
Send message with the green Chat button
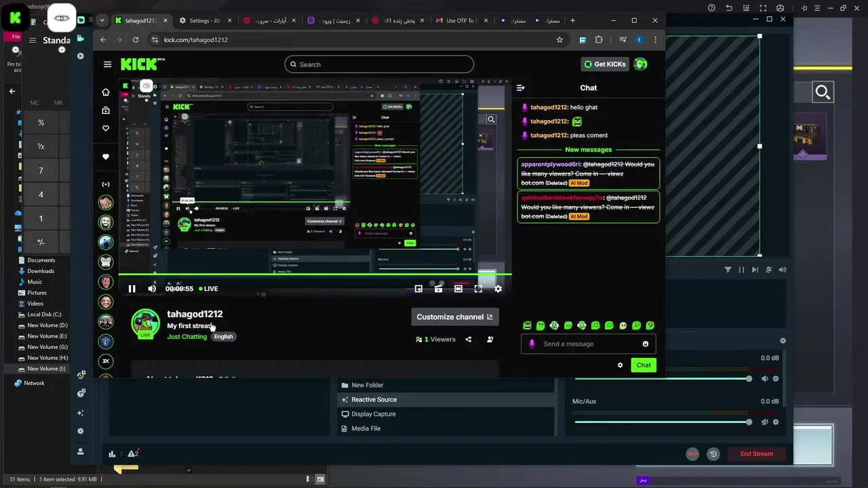pyautogui.click(x=644, y=365)
